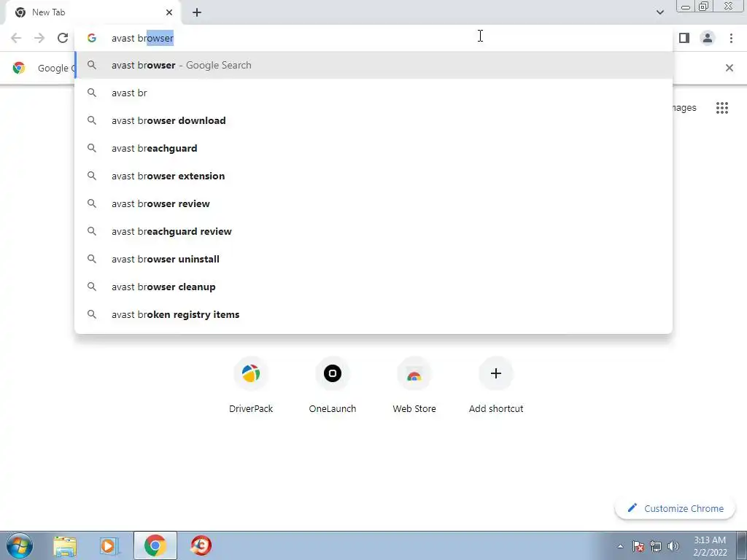Open the Action Center flag icon

[638, 546]
